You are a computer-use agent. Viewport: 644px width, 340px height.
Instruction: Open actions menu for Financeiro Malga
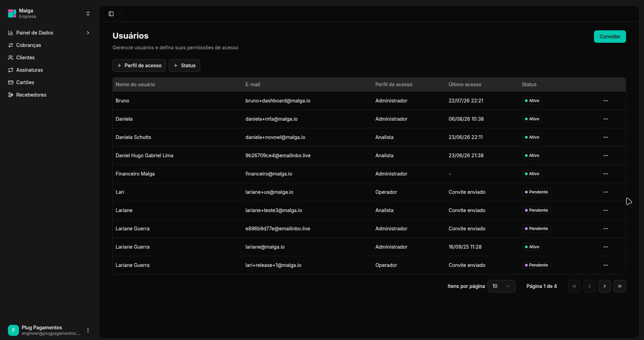[x=606, y=174]
